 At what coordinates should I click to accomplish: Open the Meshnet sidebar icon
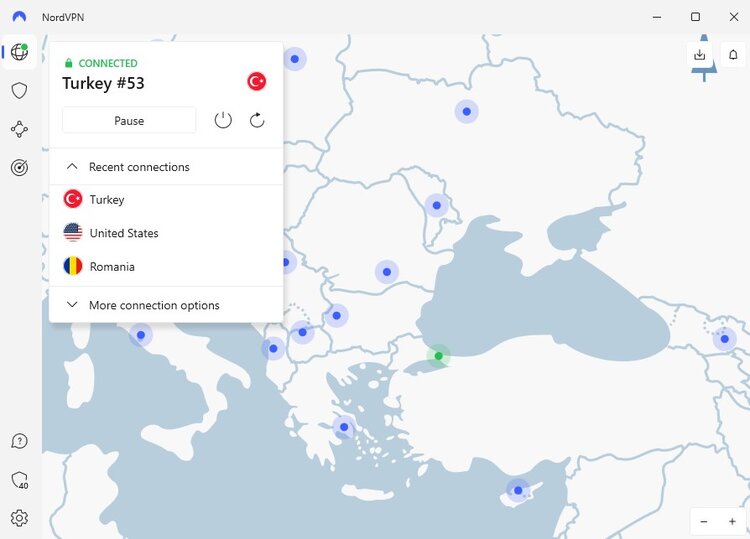coord(19,129)
